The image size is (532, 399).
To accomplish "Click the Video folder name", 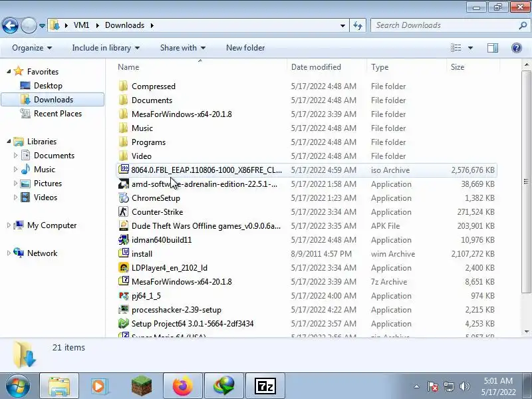I will [x=142, y=156].
